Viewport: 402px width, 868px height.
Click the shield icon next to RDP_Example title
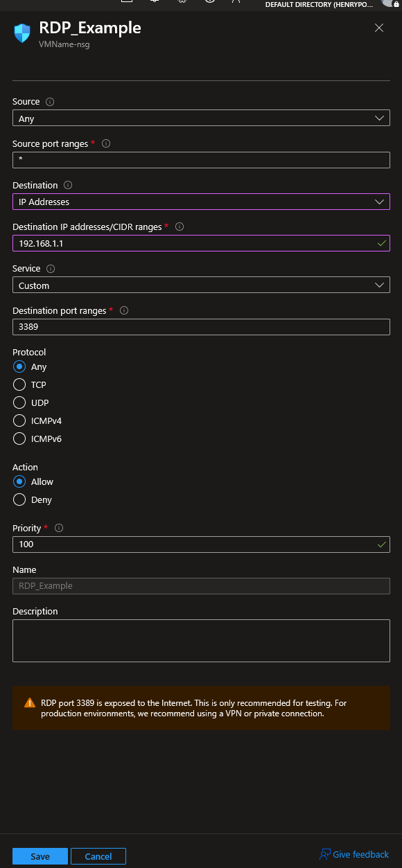tap(21, 33)
